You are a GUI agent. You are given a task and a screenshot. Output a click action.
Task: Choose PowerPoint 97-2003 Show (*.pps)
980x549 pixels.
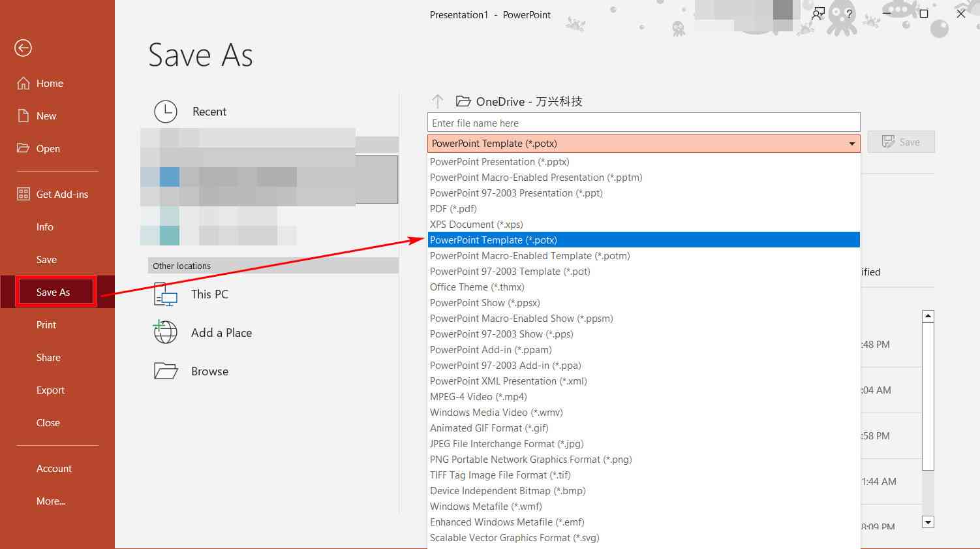(x=643, y=334)
